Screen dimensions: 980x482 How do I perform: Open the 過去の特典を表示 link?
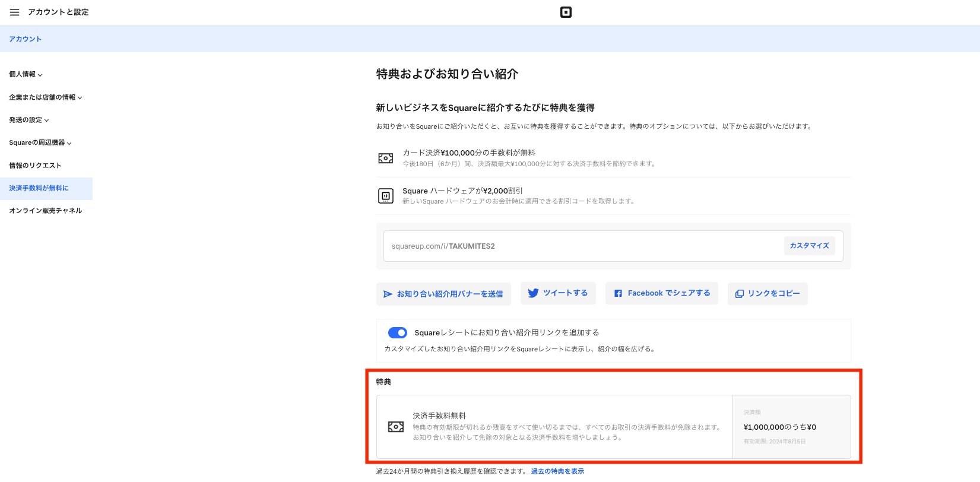point(557,471)
